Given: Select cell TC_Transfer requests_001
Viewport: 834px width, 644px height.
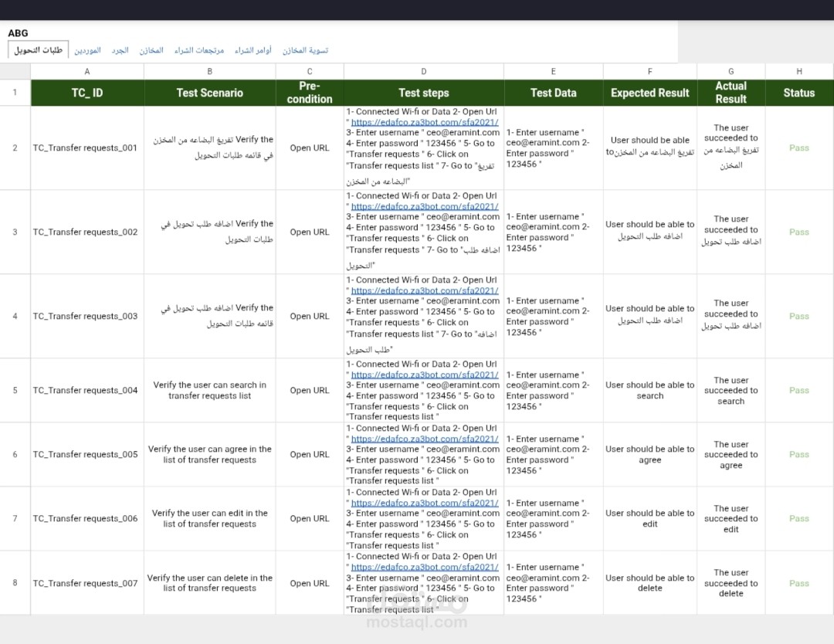Looking at the screenshot, I should coord(87,147).
